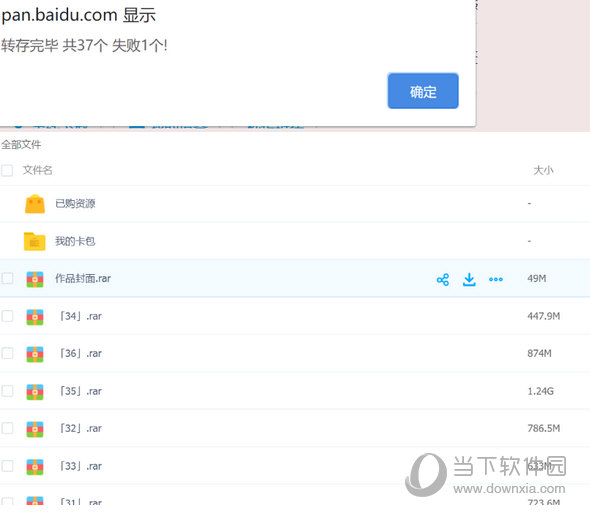Click the archive icon of 「32」.rar
This screenshot has width=590, height=518.
click(x=35, y=429)
